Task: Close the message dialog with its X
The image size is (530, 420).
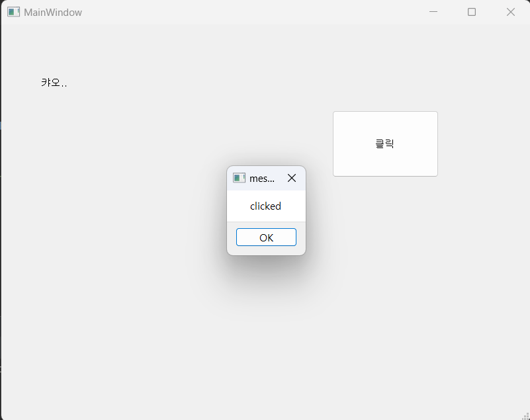Action: [292, 178]
